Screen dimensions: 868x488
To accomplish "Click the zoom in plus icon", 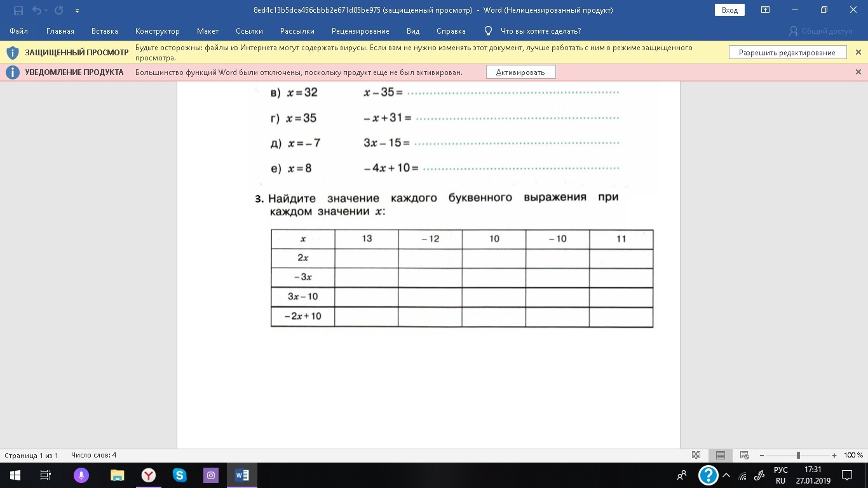I will pos(834,456).
